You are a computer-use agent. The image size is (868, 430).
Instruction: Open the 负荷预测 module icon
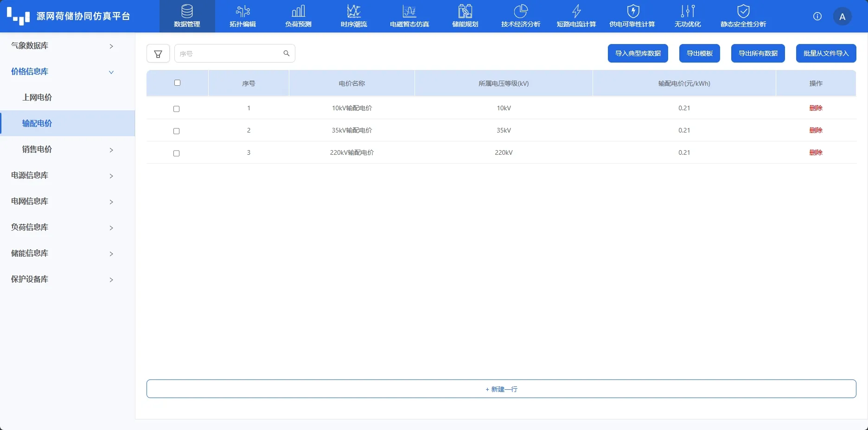pyautogui.click(x=298, y=11)
